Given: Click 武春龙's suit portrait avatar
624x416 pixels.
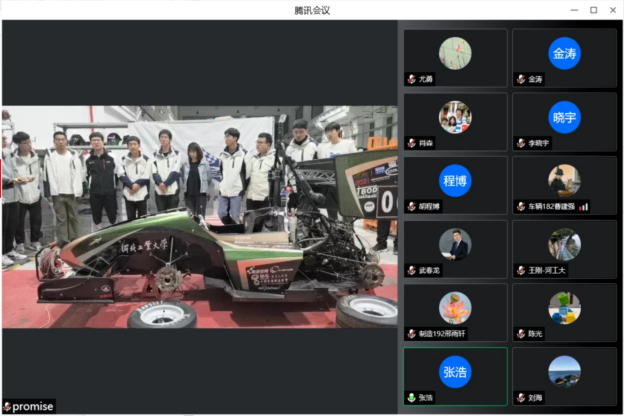Looking at the screenshot, I should pyautogui.click(x=455, y=244).
